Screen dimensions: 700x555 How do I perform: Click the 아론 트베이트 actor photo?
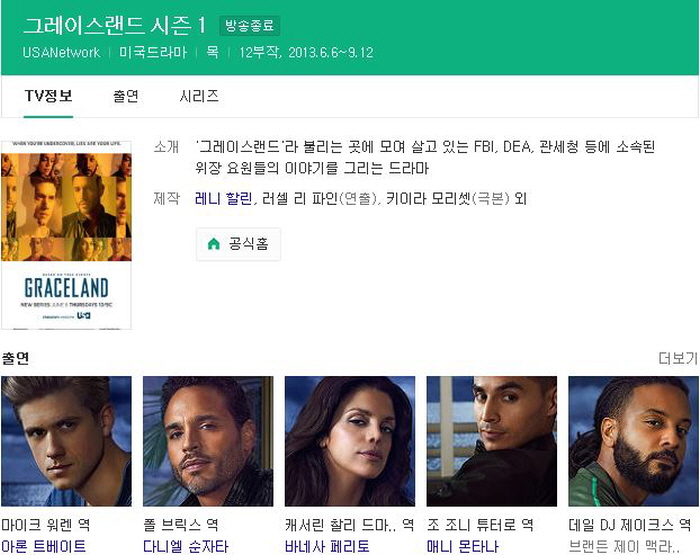tap(67, 441)
